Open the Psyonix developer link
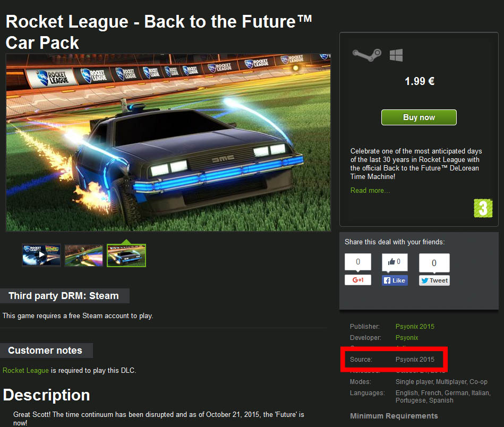 (x=407, y=338)
